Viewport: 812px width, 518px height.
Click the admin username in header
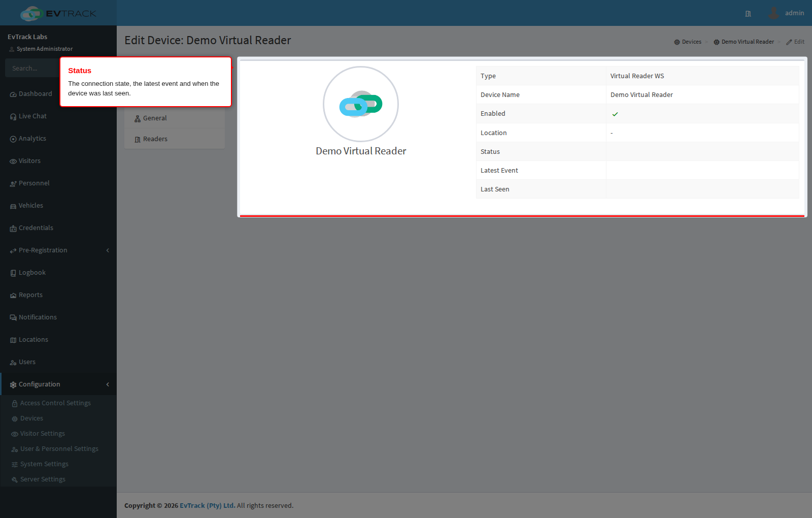[794, 13]
